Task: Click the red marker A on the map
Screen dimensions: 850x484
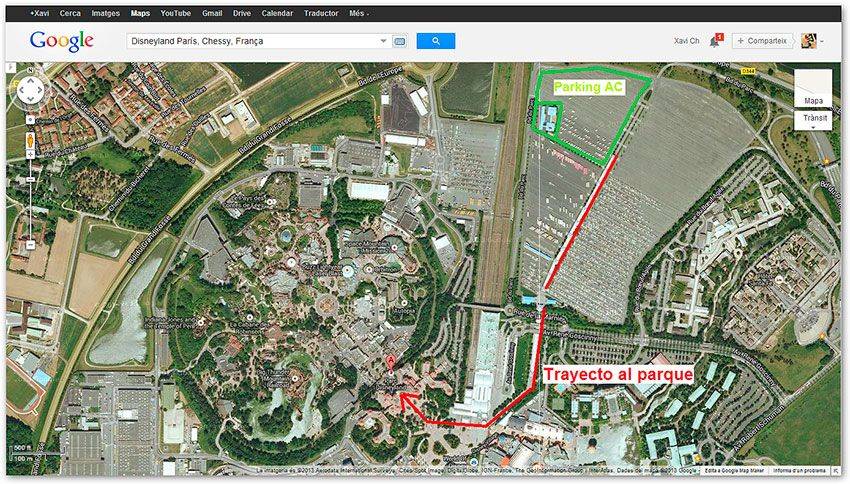Action: point(390,363)
